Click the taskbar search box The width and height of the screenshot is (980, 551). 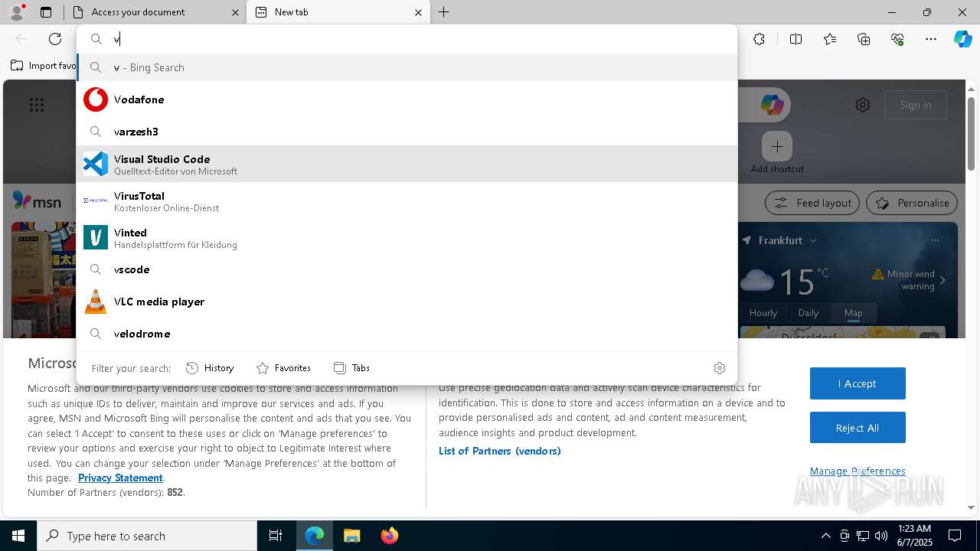[147, 536]
